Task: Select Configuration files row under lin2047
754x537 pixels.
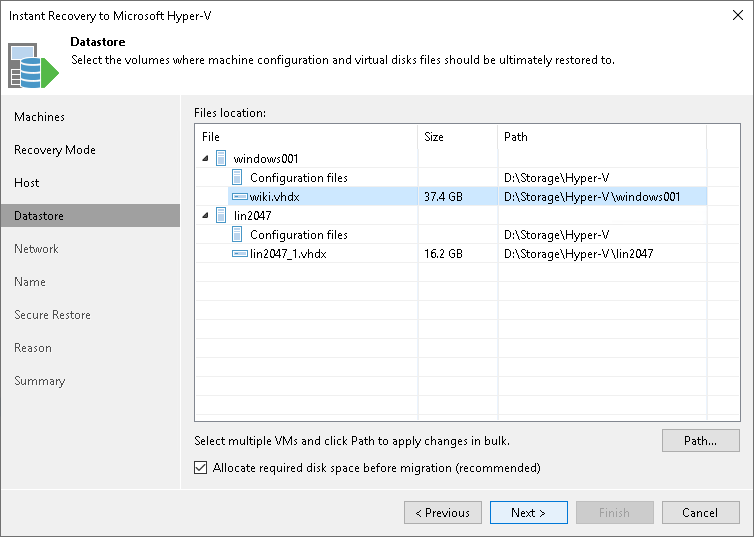Action: coord(451,235)
